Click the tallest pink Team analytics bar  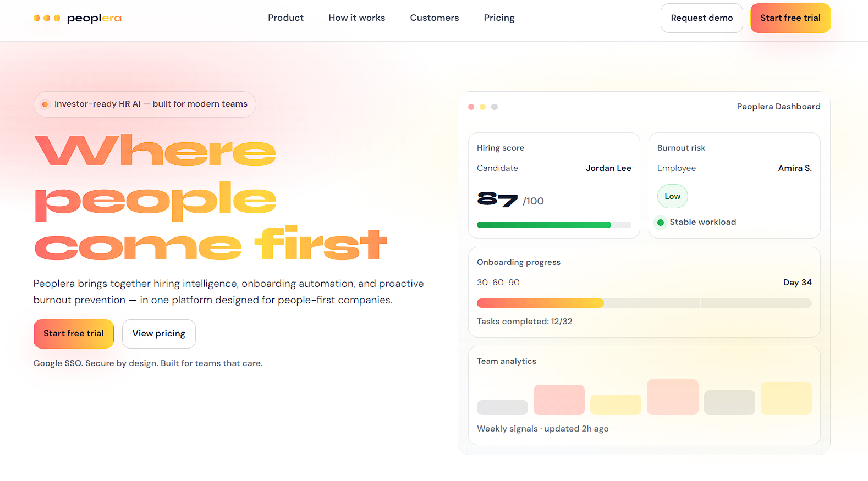coord(672,397)
